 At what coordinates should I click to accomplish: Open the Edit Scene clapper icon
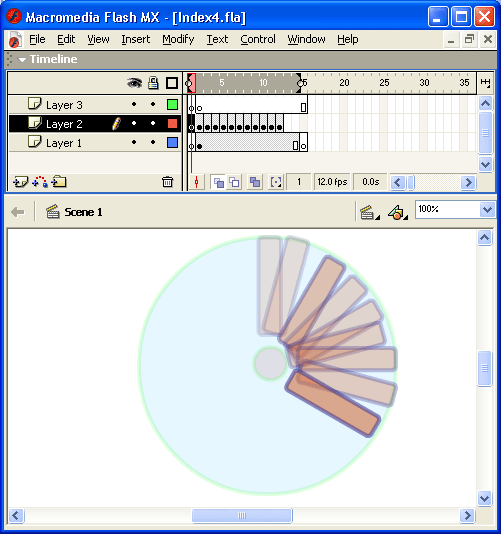(369, 213)
